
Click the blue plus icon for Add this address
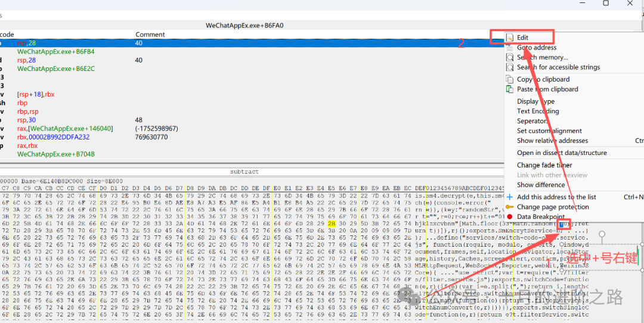(510, 197)
